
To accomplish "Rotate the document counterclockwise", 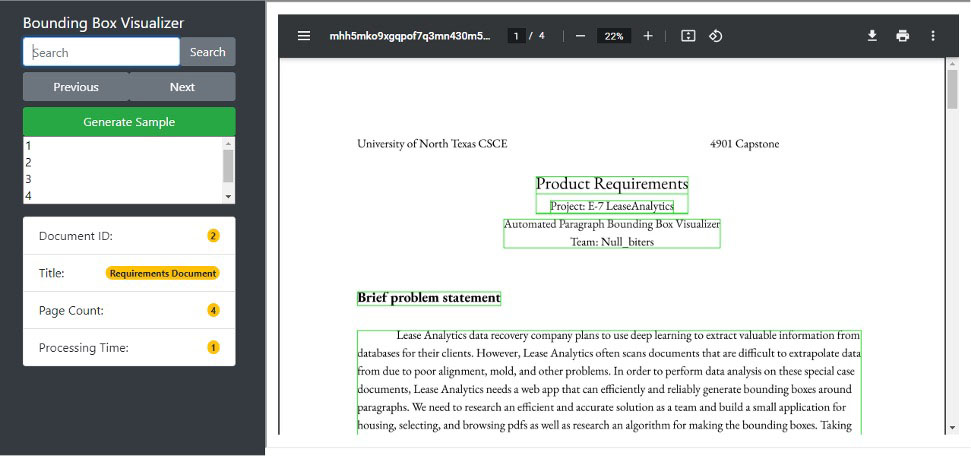I will (715, 36).
